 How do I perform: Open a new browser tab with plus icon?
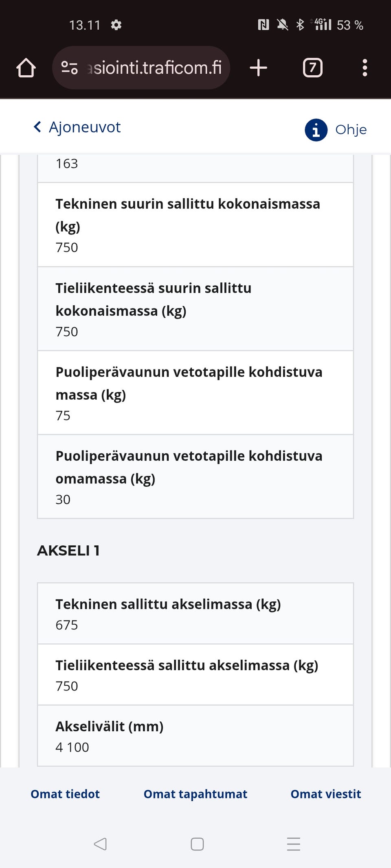point(258,68)
